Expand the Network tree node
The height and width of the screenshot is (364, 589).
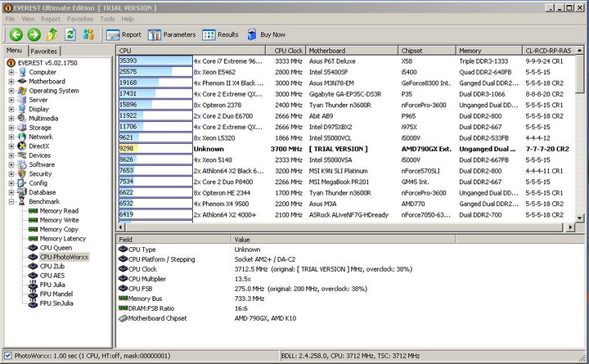point(11,137)
